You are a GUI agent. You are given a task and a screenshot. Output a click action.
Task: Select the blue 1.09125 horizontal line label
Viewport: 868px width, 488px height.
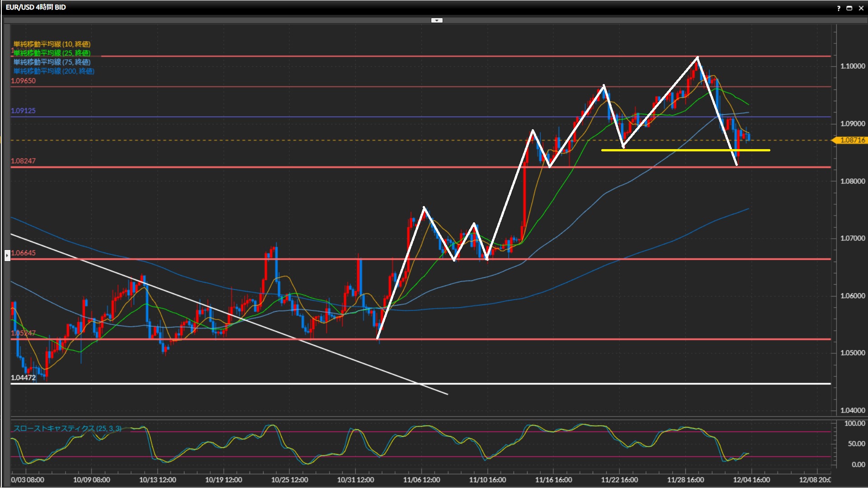click(x=24, y=111)
